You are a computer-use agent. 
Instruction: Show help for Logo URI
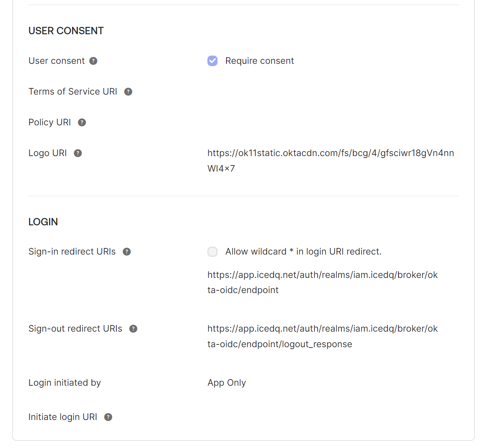point(78,153)
